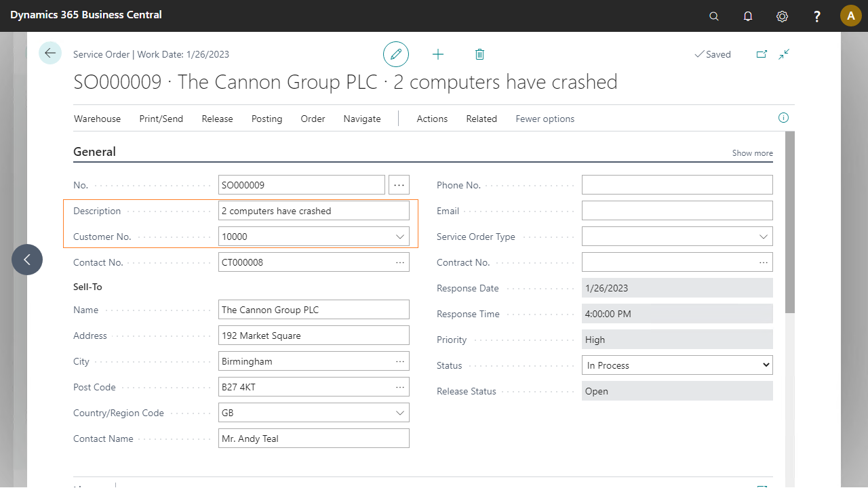Click the Priority value High
This screenshot has height=488, width=868.
(677, 340)
